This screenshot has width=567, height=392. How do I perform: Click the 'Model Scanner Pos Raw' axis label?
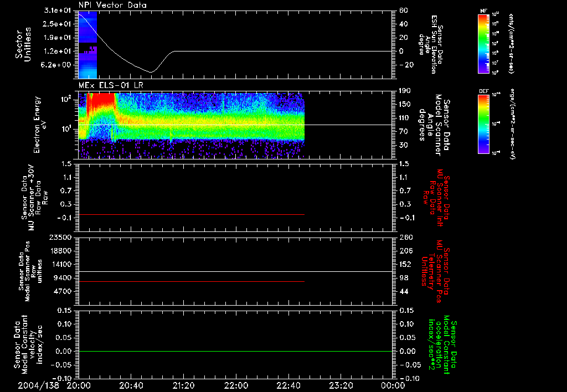[x=30, y=271]
